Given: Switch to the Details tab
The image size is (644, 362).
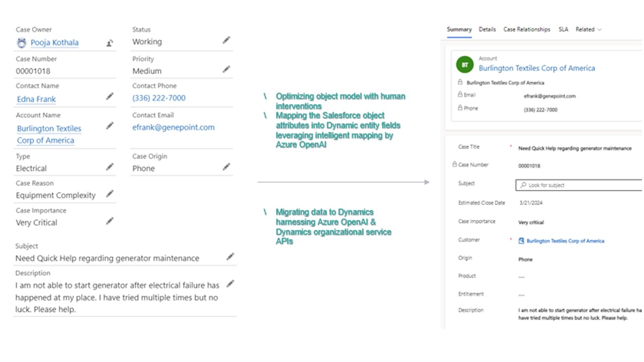Looking at the screenshot, I should pos(488,29).
